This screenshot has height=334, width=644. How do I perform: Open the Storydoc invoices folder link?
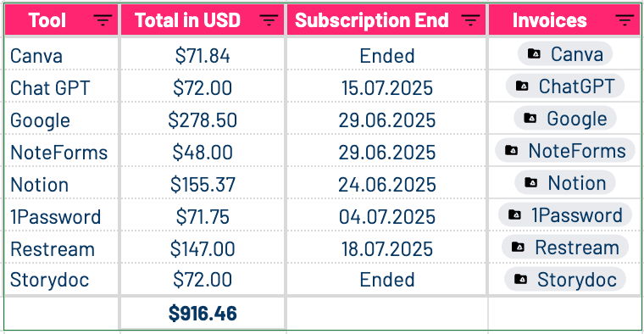point(565,280)
